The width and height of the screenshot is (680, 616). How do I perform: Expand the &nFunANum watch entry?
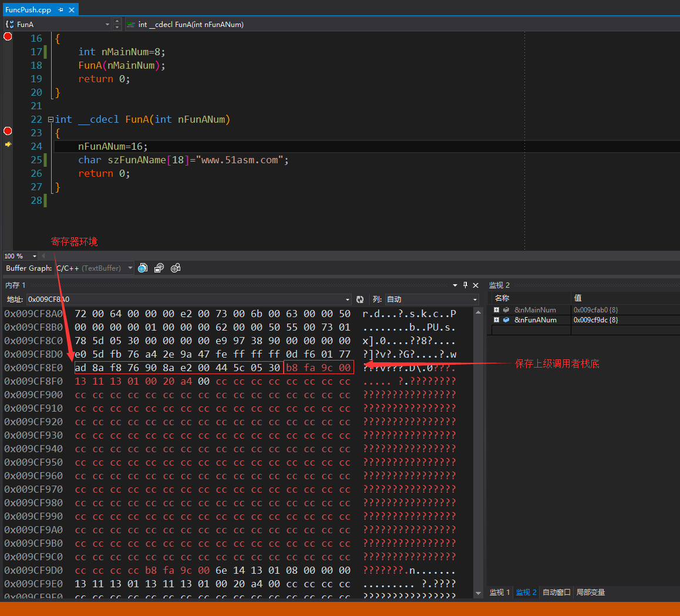[496, 320]
